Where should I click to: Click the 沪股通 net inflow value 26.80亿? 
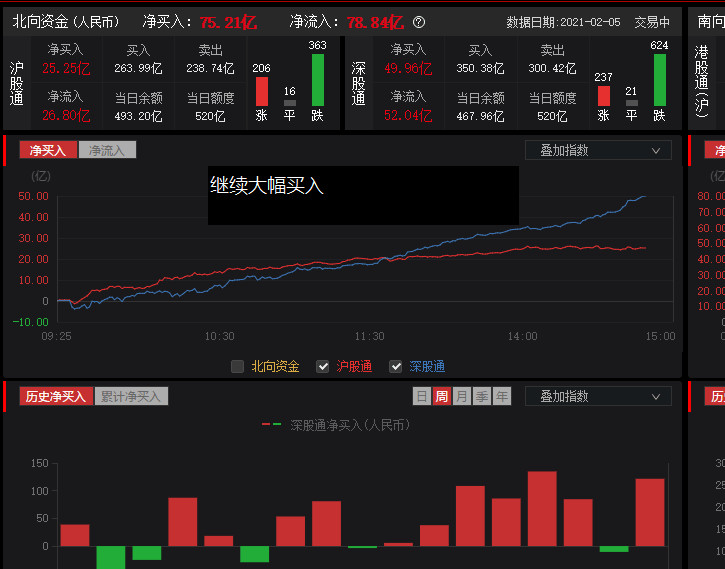click(66, 115)
